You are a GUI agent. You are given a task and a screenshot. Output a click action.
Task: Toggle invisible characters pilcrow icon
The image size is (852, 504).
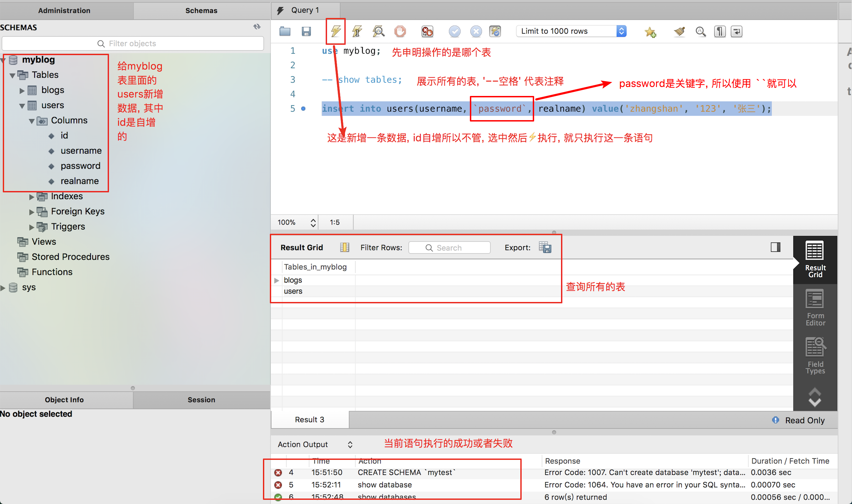[719, 31]
